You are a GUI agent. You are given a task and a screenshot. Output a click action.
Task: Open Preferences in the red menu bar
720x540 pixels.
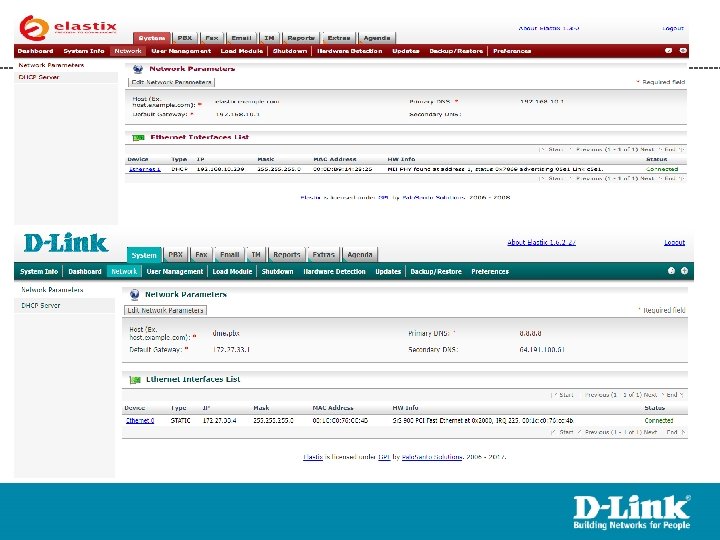(x=512, y=51)
